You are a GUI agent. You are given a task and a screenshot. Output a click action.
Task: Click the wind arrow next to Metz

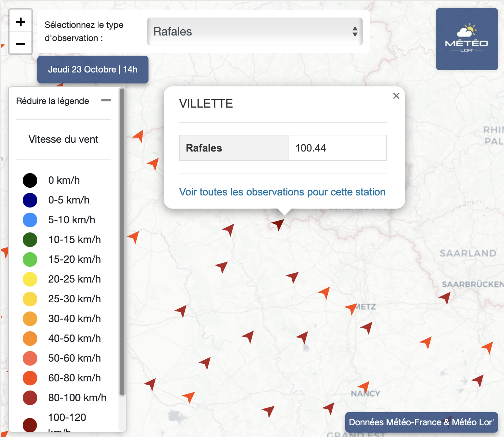pos(351,308)
